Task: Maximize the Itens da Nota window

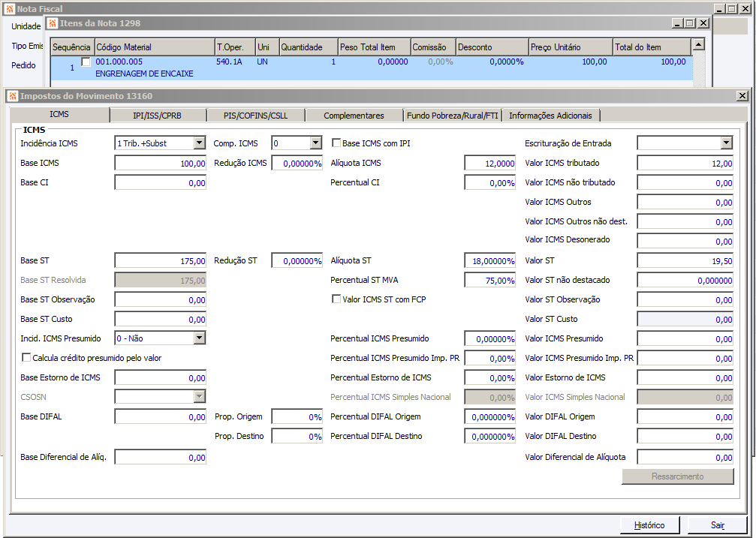Action: tap(690, 23)
